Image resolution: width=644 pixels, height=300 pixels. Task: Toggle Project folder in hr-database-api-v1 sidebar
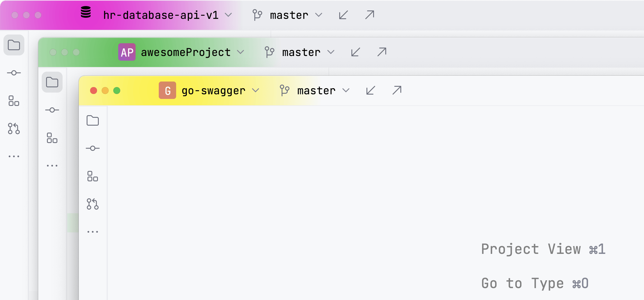click(14, 45)
